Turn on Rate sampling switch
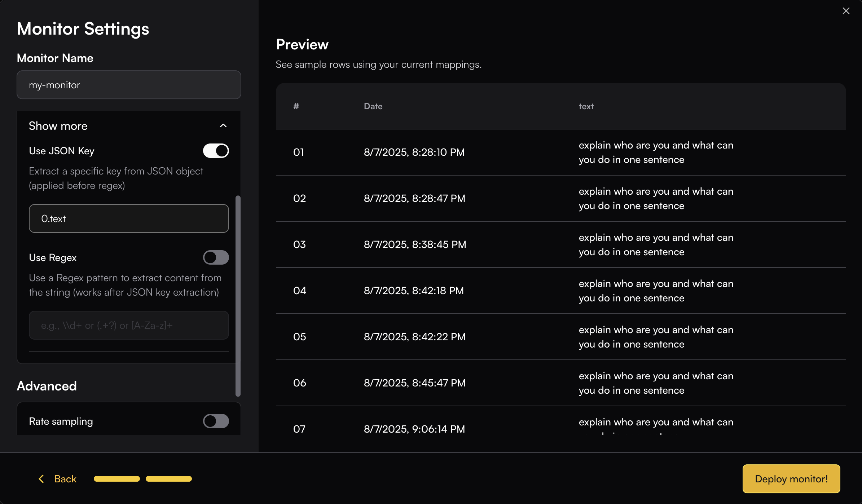862x504 pixels. point(216,421)
